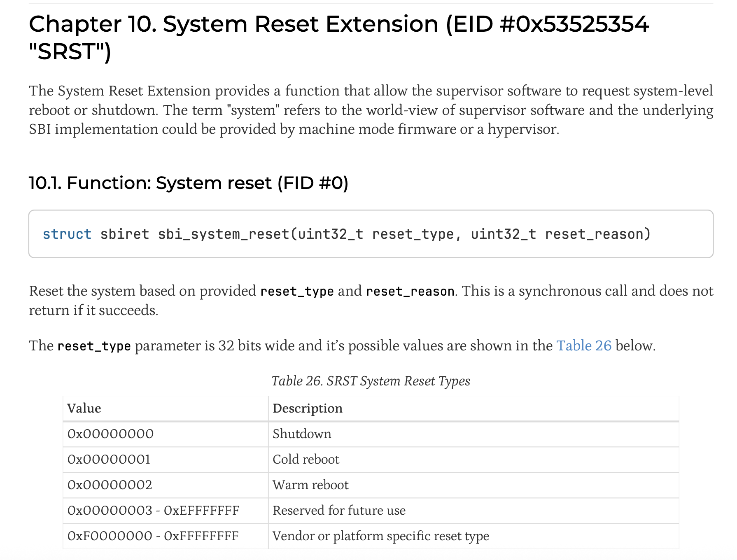
Task: Select the 0x00000002 value cell
Action: [166, 485]
